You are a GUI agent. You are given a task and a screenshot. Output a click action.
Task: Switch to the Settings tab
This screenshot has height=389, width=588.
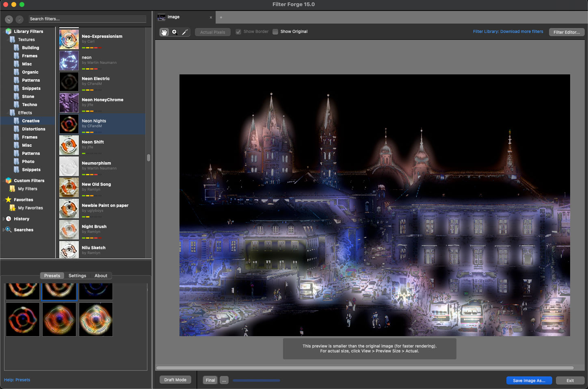click(77, 276)
